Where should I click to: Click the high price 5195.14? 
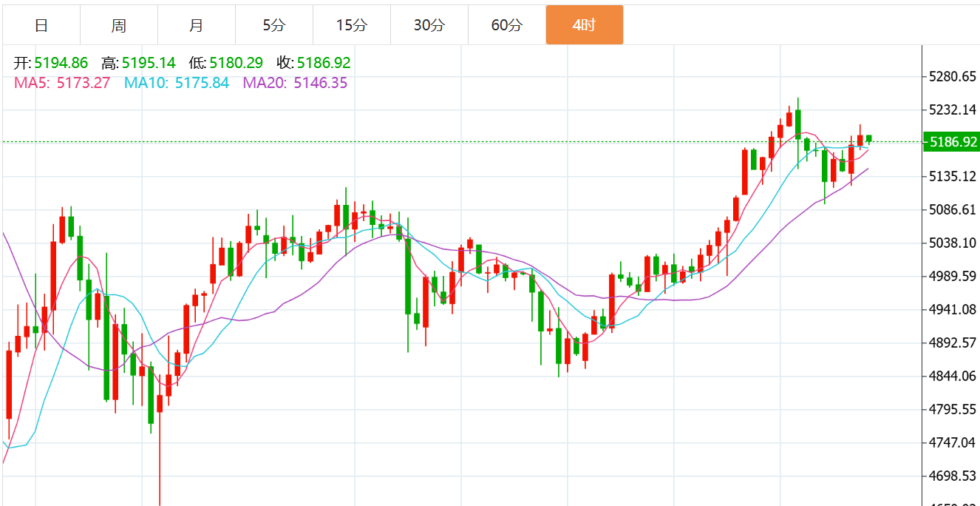149,63
